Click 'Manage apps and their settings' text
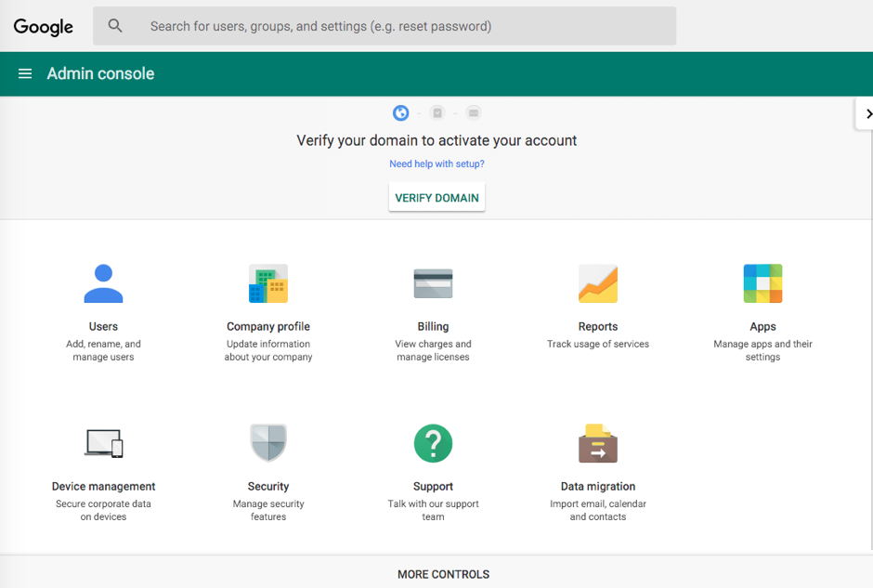873x588 pixels. (x=762, y=350)
